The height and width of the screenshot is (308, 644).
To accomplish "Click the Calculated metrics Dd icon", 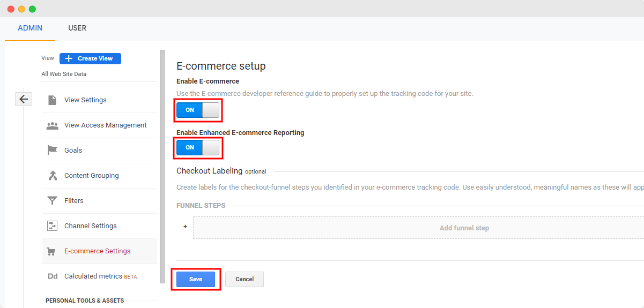I will [x=52, y=276].
